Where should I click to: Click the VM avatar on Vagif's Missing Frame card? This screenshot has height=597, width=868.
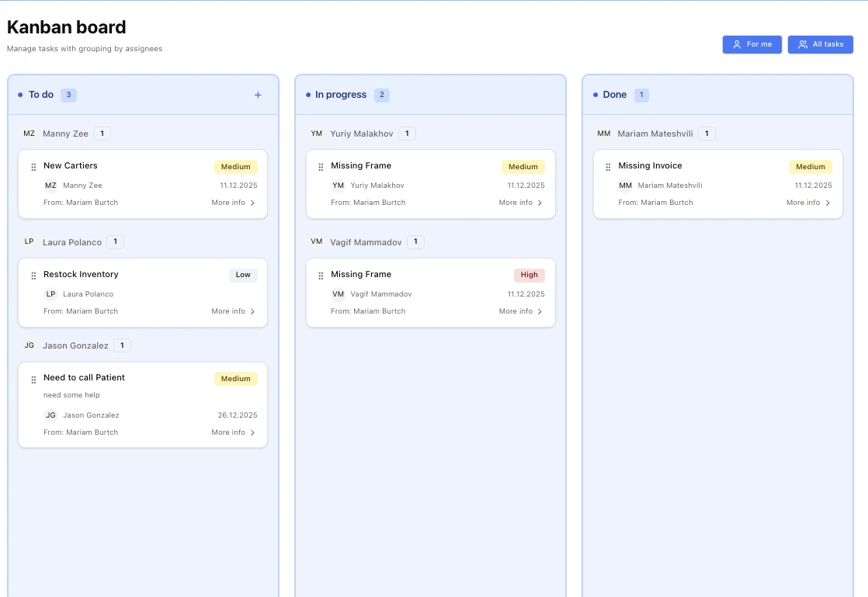338,294
